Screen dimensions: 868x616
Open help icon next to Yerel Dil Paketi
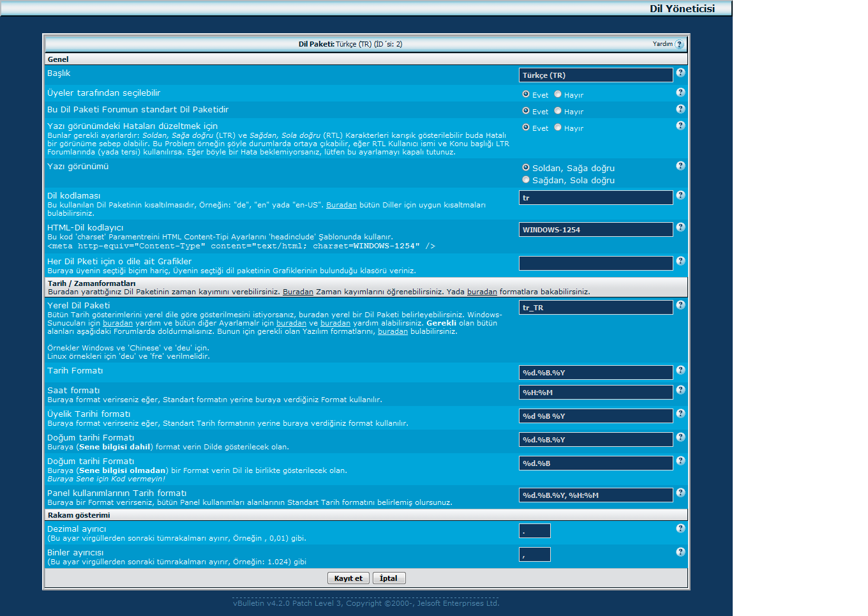click(x=680, y=305)
